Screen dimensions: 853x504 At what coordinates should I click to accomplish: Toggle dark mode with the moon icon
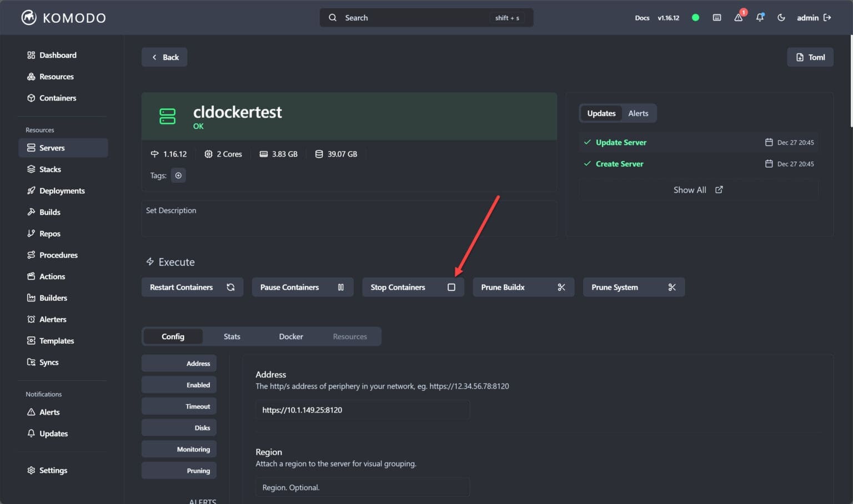tap(781, 17)
